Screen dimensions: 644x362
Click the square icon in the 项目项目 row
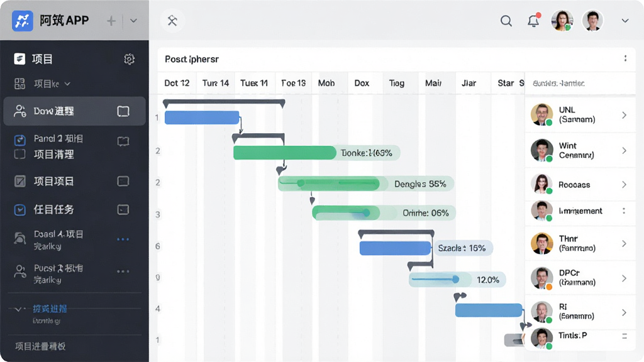coord(123,181)
